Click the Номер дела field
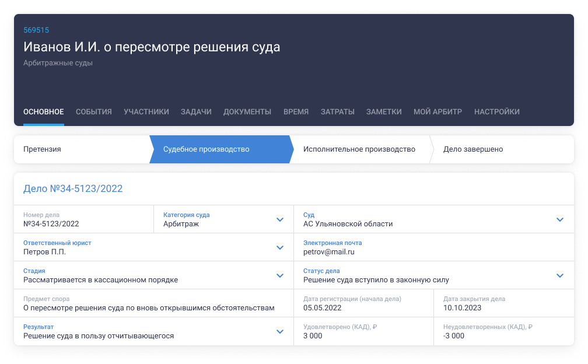 coord(83,219)
